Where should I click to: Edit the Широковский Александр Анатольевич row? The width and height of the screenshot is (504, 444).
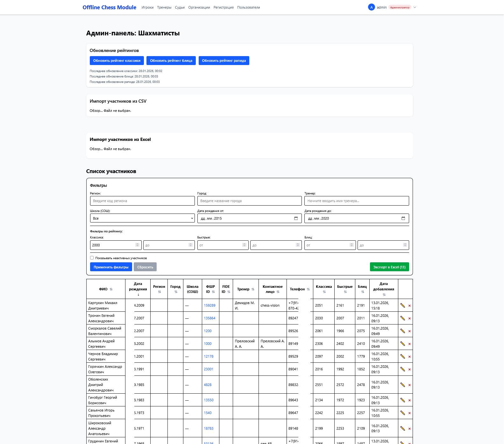403,428
